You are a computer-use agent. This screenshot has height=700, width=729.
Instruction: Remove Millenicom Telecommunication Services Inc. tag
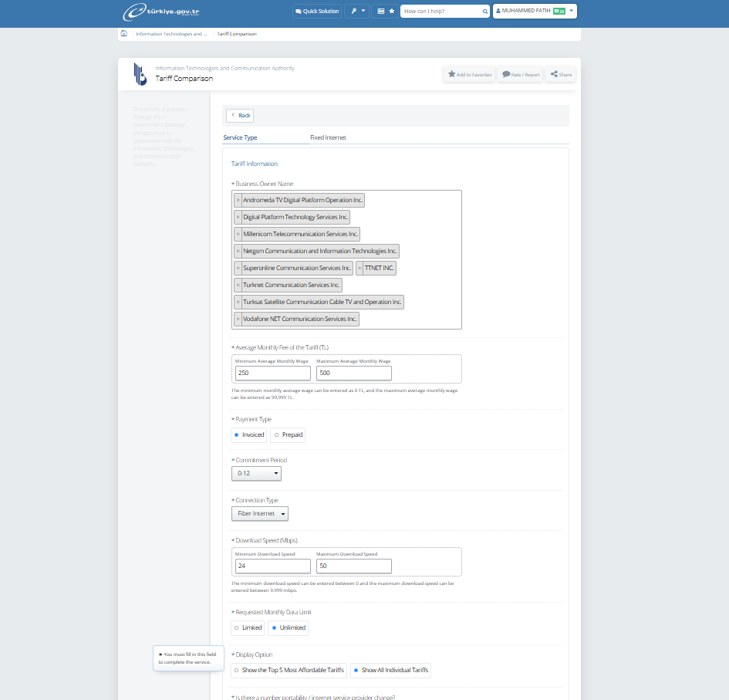238,235
